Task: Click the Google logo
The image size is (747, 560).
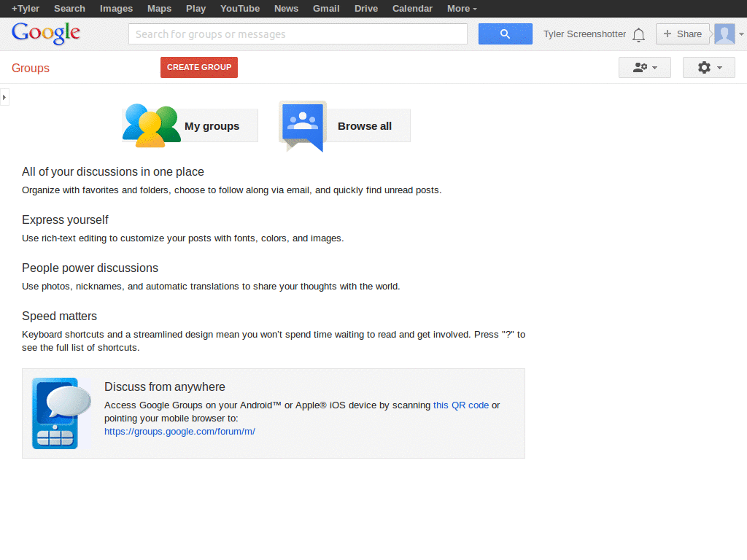Action: 46,33
